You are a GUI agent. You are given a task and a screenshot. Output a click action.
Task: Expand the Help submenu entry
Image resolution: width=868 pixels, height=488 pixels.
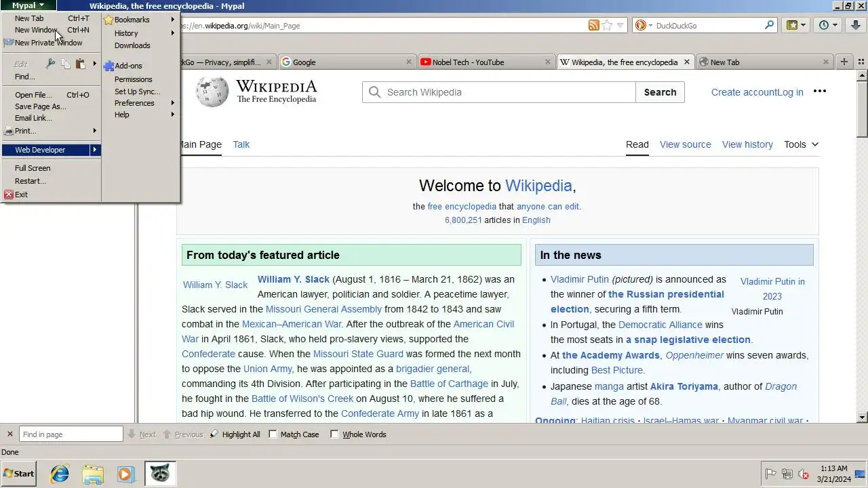coord(140,115)
